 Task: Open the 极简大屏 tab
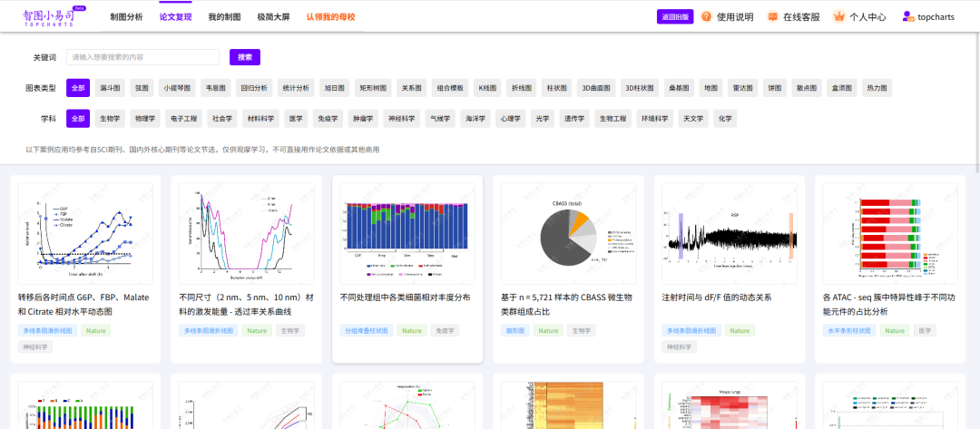point(274,17)
